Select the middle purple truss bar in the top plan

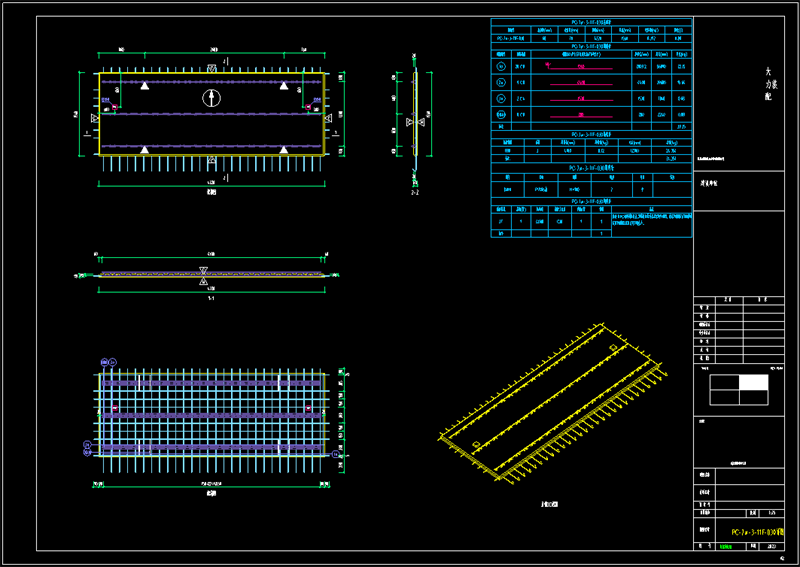[211, 114]
